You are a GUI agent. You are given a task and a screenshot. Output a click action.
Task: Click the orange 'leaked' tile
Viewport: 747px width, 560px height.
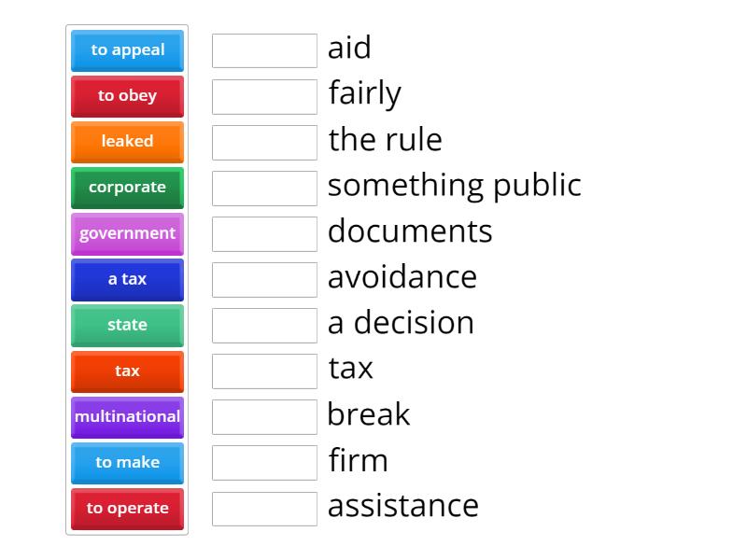(127, 142)
